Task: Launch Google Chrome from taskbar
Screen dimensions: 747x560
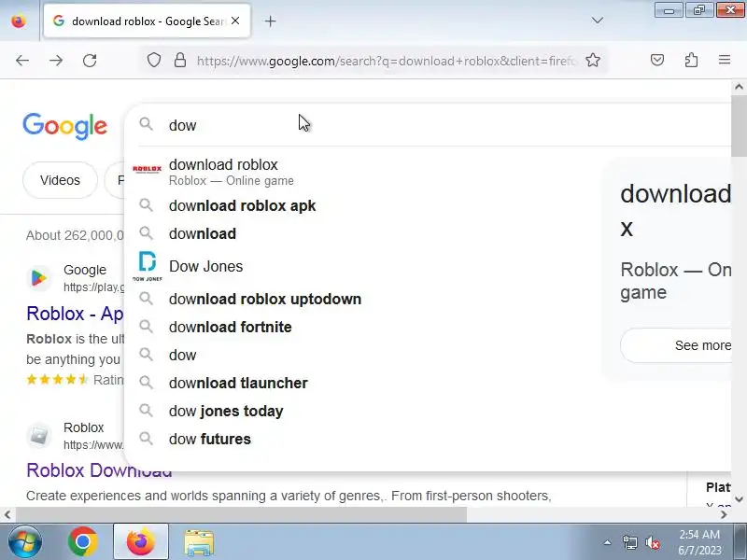Action: click(83, 542)
